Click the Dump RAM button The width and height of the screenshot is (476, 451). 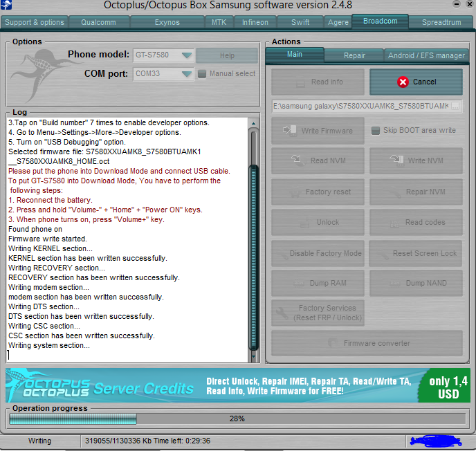[x=318, y=283]
